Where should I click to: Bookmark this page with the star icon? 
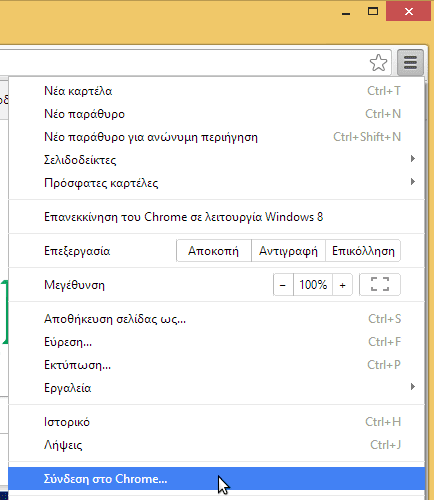click(x=378, y=63)
